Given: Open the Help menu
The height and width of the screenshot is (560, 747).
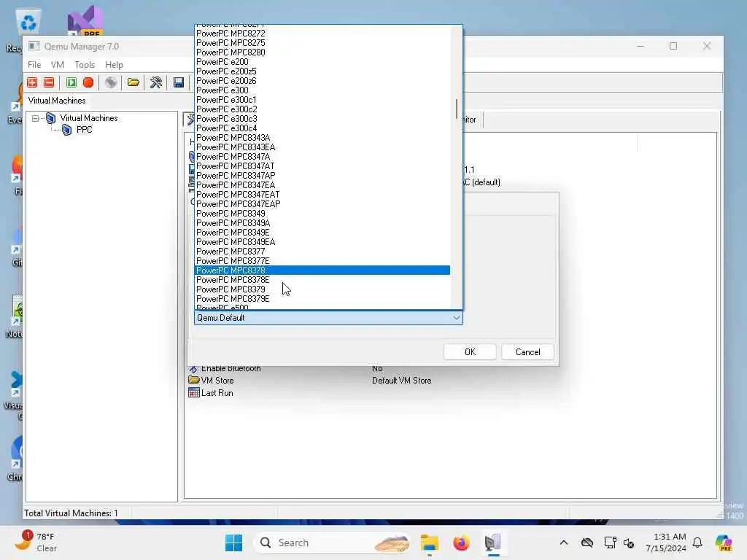Looking at the screenshot, I should click(x=114, y=65).
